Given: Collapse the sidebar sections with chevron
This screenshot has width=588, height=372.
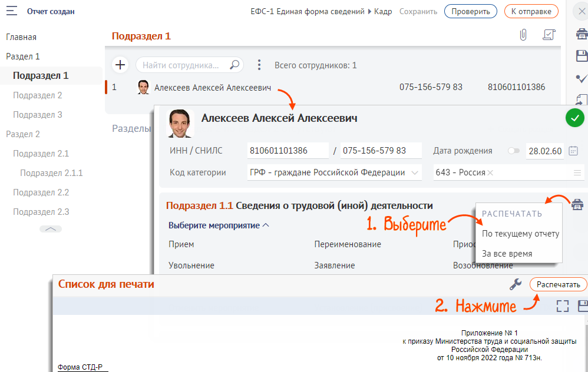Looking at the screenshot, I should point(51,229).
